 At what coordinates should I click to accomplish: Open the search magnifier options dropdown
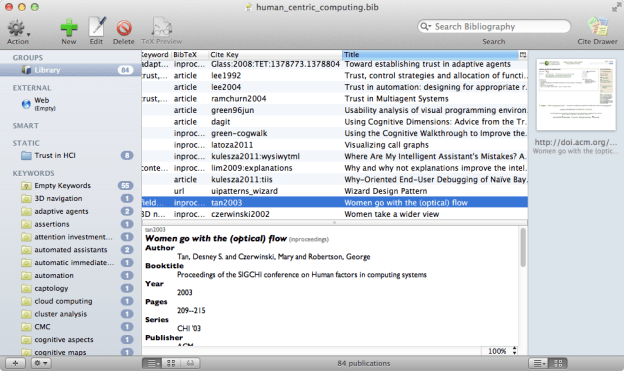426,26
